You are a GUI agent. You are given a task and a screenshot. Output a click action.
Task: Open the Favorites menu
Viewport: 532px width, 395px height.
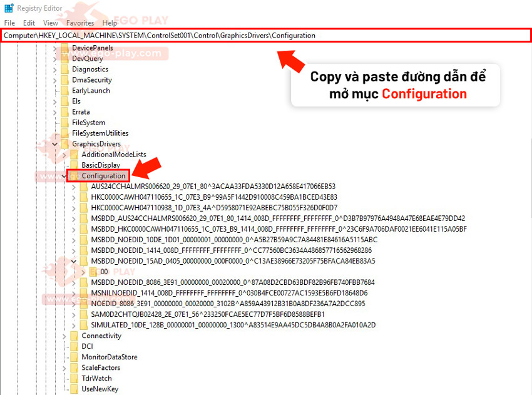pos(80,23)
